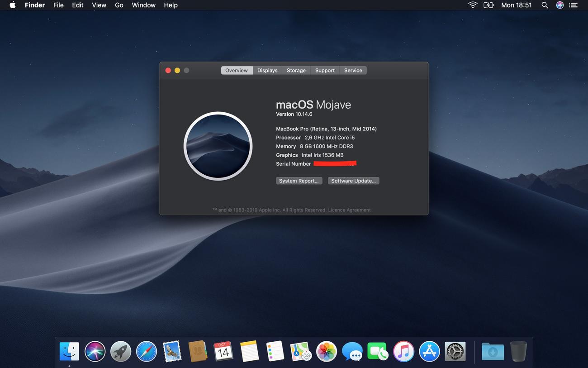The height and width of the screenshot is (368, 588).
Task: Click the Wi-Fi status icon
Action: coord(473,5)
